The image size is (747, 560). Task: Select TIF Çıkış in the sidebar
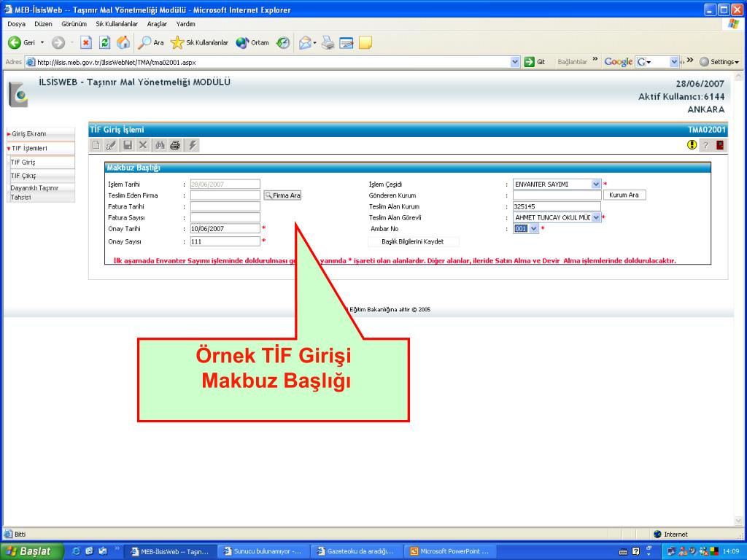[23, 176]
